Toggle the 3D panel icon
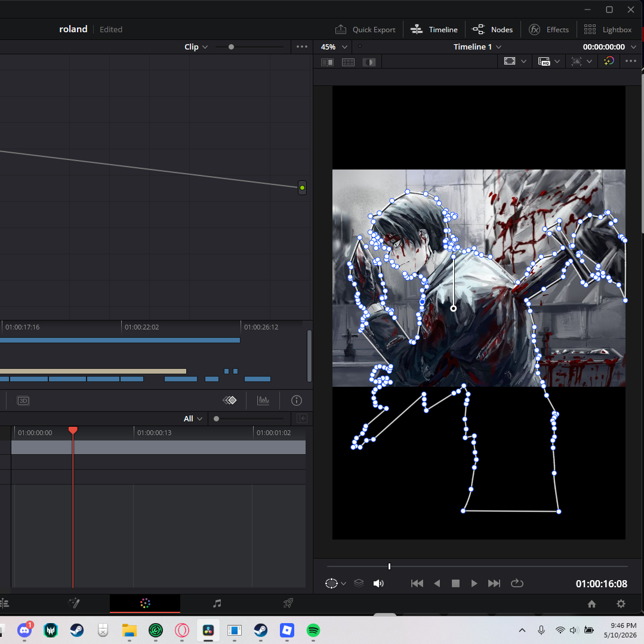Screen dimensions: 644x644 23,400
